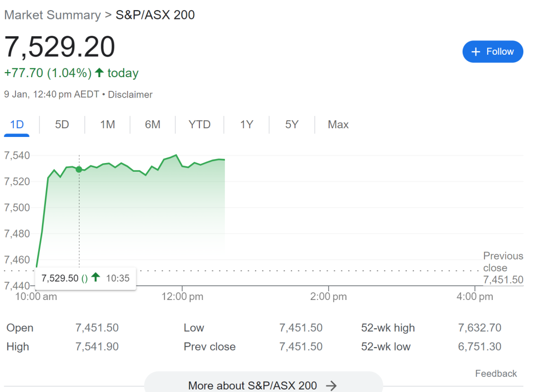Screen dimensions: 552x392
Task: Click the green up arrow beside today
Action: [99, 73]
